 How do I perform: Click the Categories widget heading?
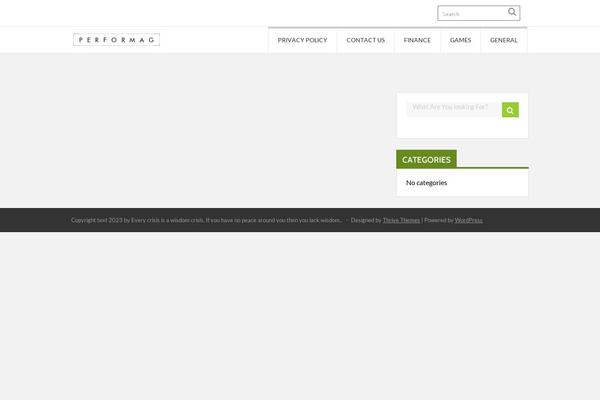[426, 159]
